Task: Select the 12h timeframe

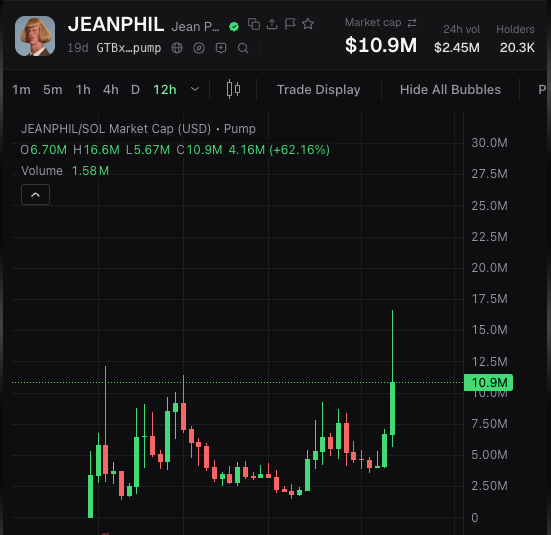Action: tap(165, 90)
